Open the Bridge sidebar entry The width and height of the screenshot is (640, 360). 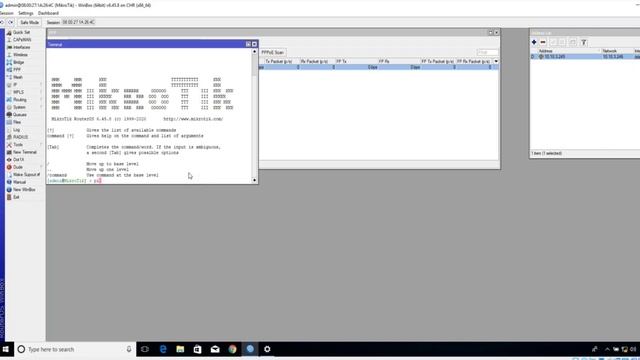click(x=19, y=62)
